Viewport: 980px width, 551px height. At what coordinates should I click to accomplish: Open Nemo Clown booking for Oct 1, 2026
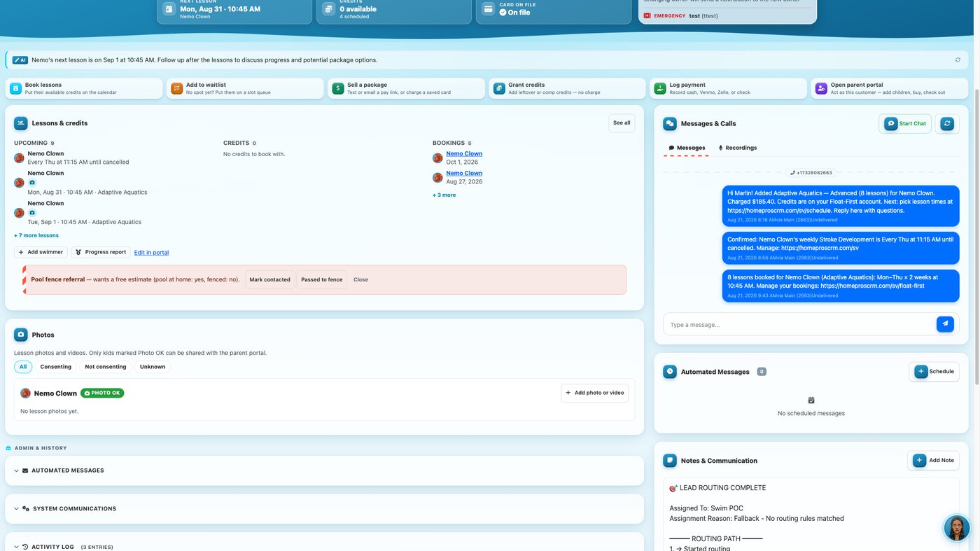[x=464, y=153]
